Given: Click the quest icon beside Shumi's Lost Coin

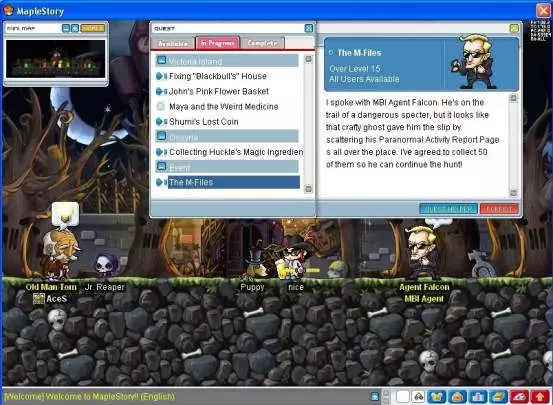Looking at the screenshot, I should click(x=161, y=122).
